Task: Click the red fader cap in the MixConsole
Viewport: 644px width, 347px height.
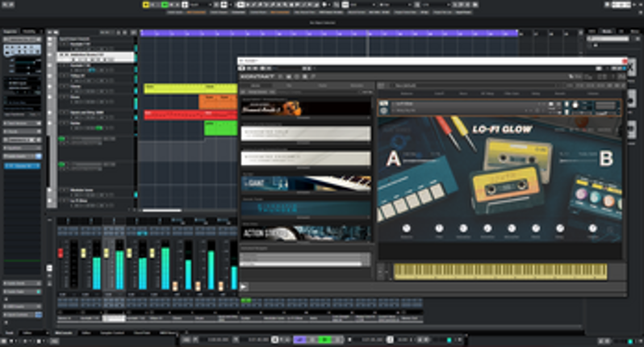Action: [x=61, y=253]
